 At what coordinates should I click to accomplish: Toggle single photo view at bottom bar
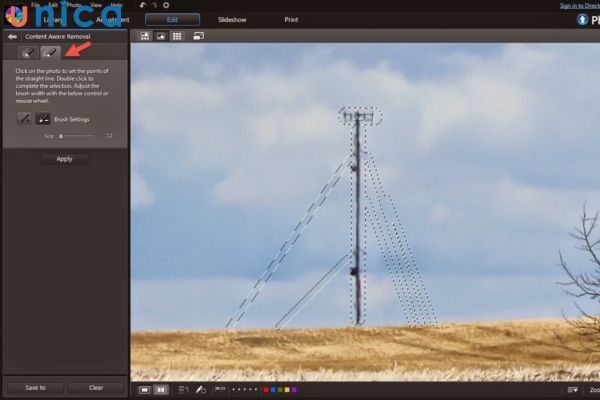(x=144, y=389)
